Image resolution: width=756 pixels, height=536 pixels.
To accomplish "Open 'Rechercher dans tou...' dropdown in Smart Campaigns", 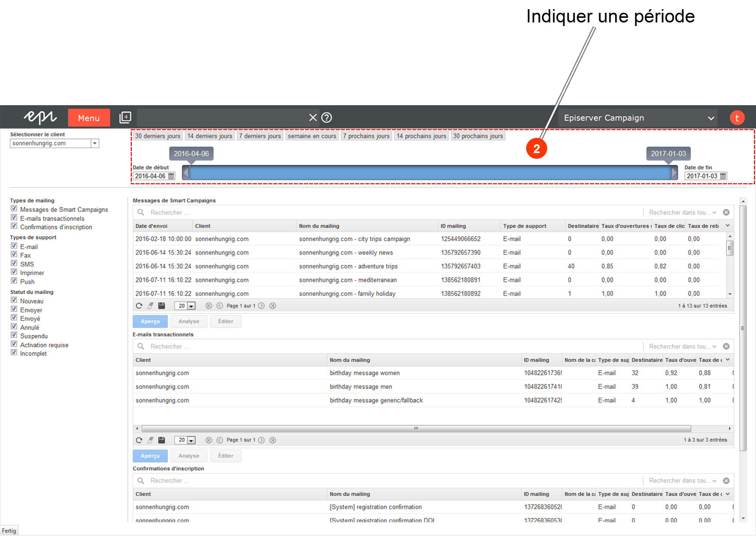I will [682, 212].
